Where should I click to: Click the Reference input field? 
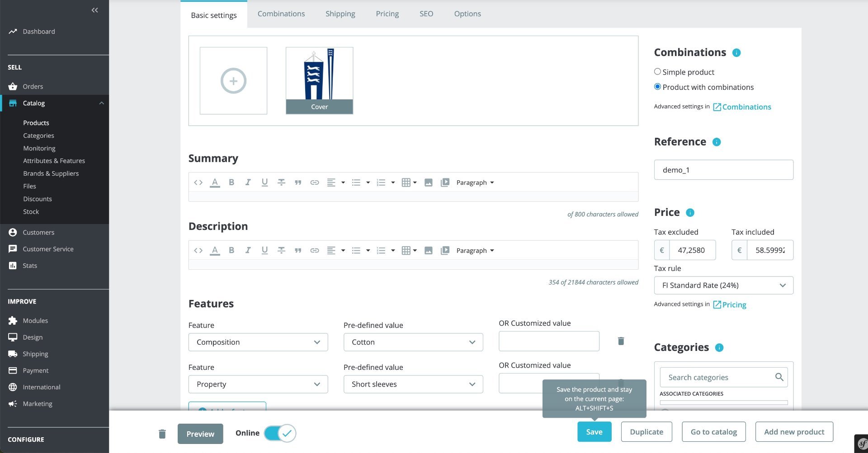coord(723,170)
